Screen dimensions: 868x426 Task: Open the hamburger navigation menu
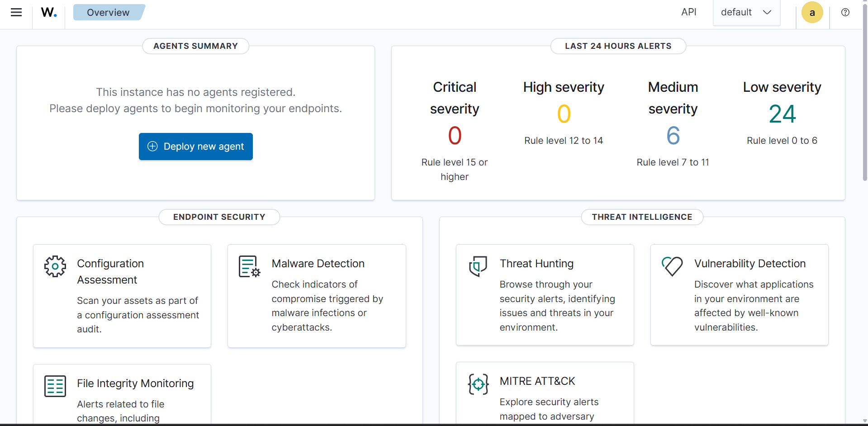(16, 12)
